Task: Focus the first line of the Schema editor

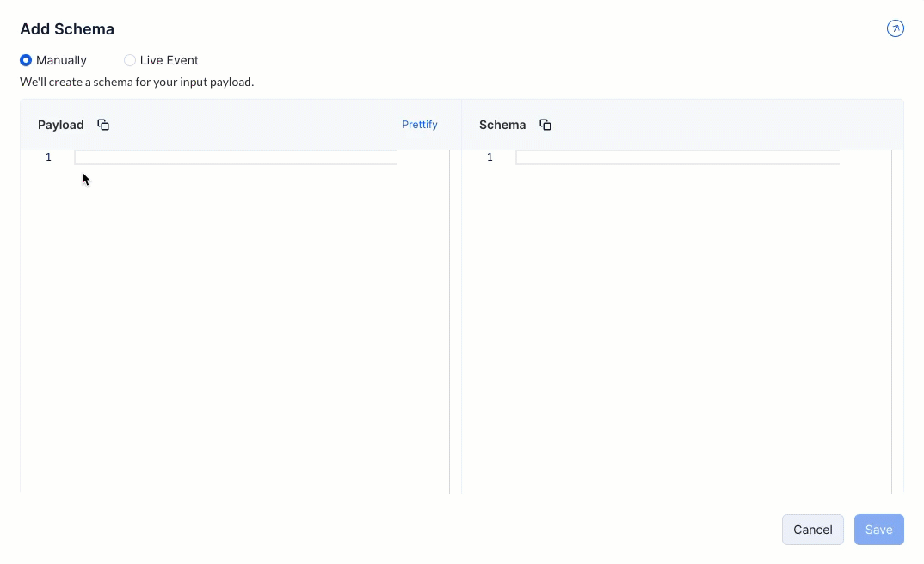Action: [x=677, y=157]
